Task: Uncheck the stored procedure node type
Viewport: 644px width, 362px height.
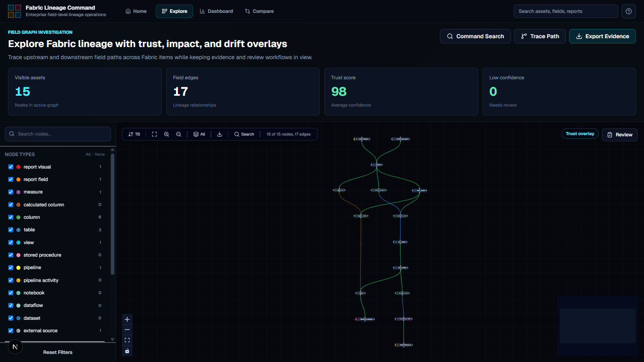Action: click(11, 255)
